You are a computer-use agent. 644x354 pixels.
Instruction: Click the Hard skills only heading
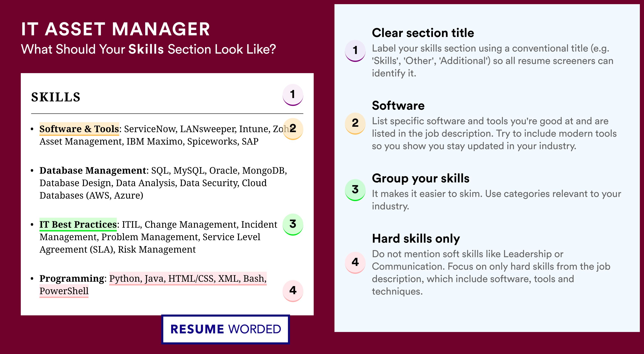pos(416,238)
